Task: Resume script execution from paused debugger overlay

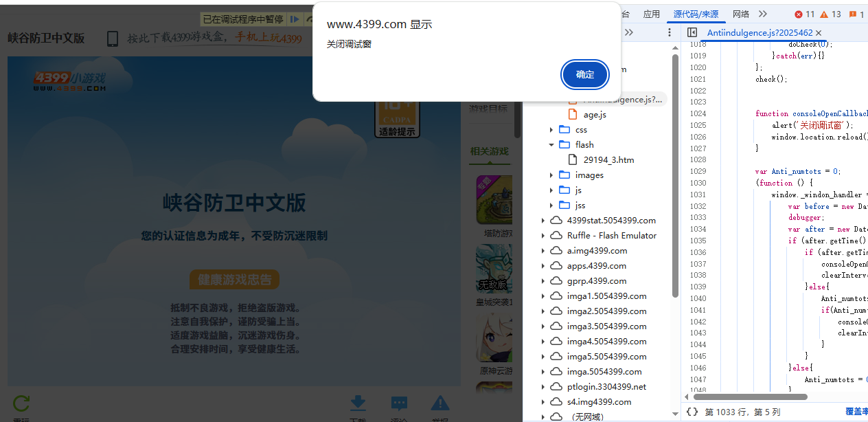Action: click(x=295, y=19)
